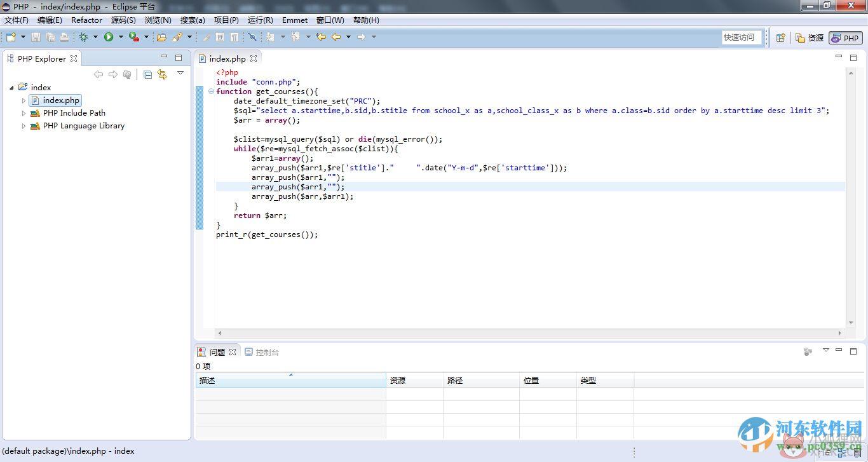The width and height of the screenshot is (868, 462).
Task: Open the 窗口(W) menu
Action: [330, 20]
